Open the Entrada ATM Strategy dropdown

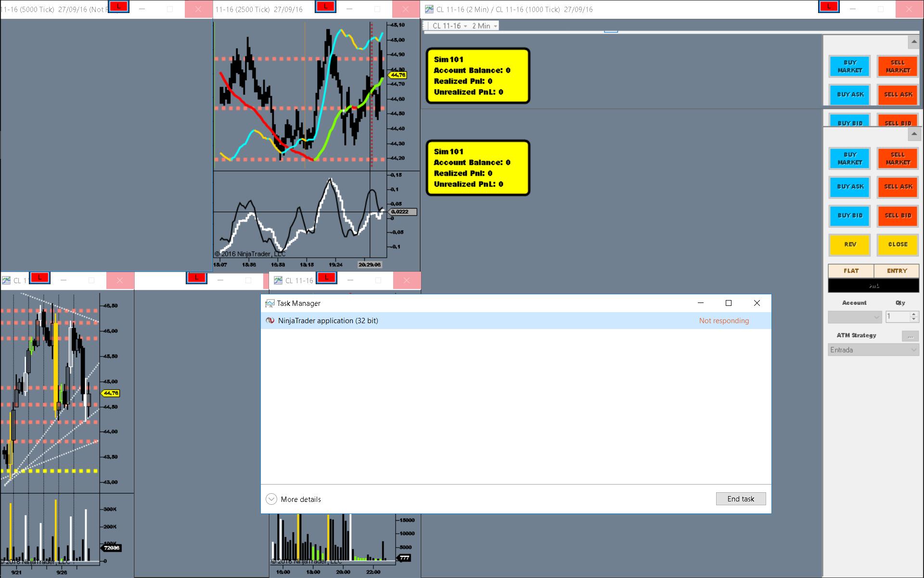coord(873,350)
